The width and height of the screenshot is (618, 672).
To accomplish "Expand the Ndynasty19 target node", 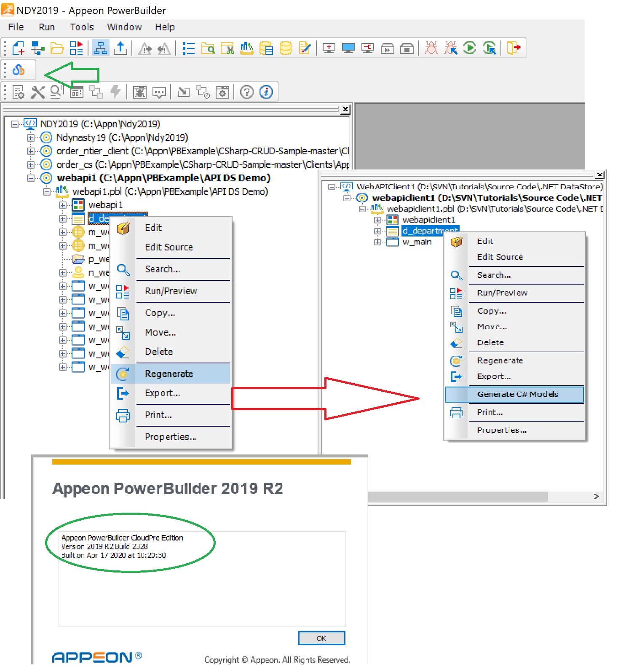I will tap(31, 138).
